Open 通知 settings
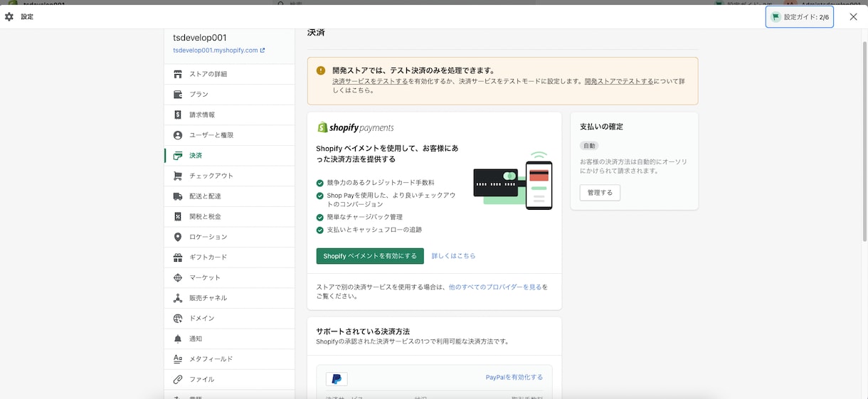The image size is (868, 399). coord(229,339)
